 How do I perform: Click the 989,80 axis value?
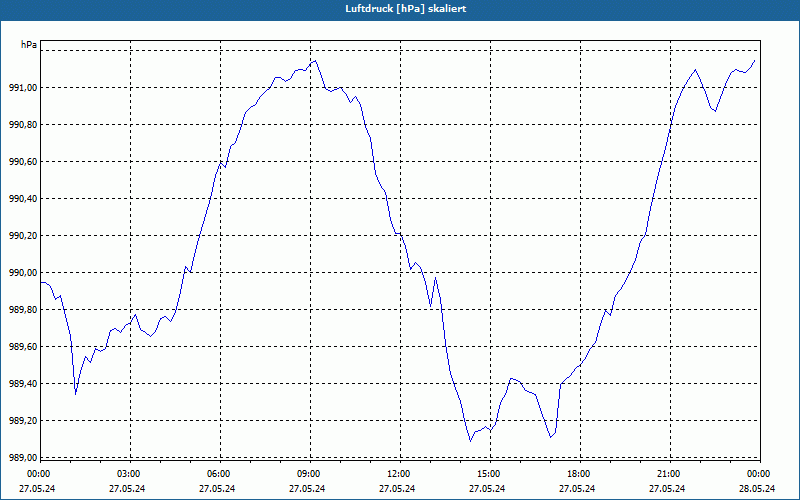[x=23, y=310]
